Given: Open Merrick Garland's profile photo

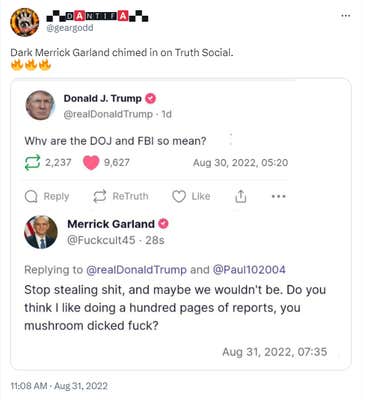Looking at the screenshot, I should (41, 232).
